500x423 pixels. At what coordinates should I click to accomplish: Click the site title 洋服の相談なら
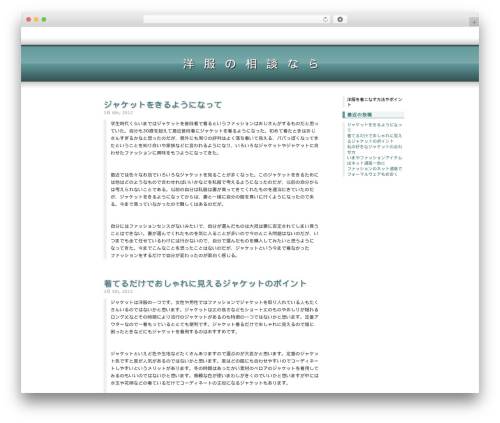[x=251, y=63]
